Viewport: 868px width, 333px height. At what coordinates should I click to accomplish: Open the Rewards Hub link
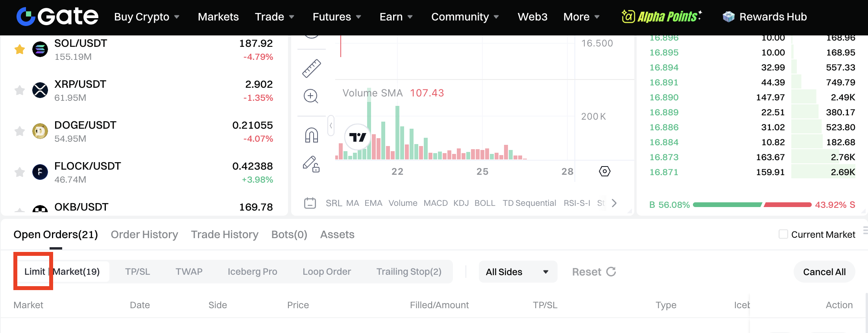coord(765,17)
